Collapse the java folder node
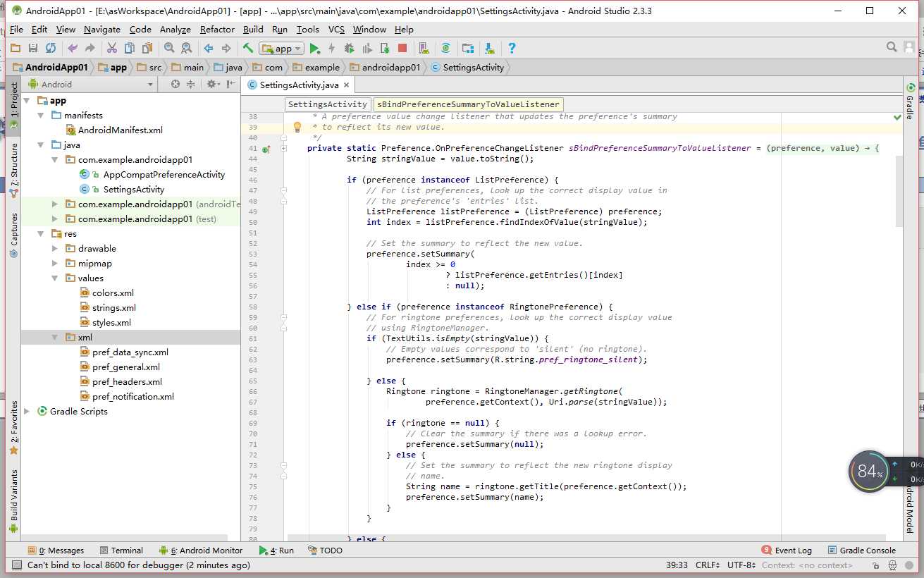 [40, 144]
